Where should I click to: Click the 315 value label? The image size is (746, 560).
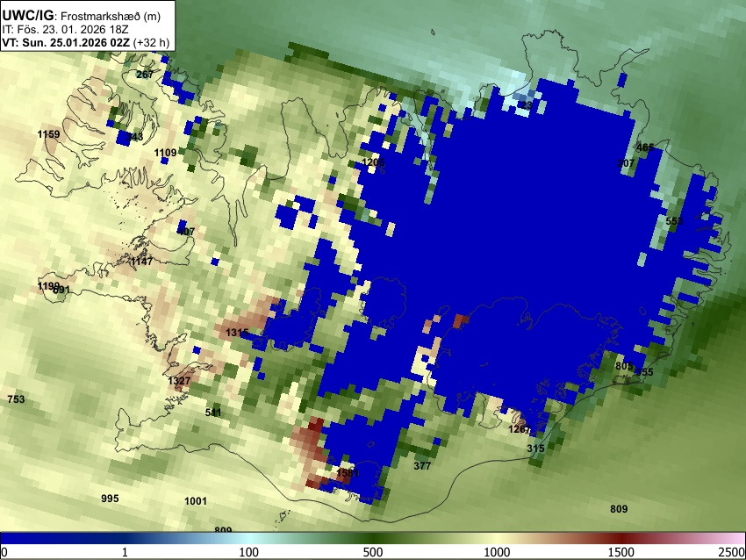coord(535,449)
